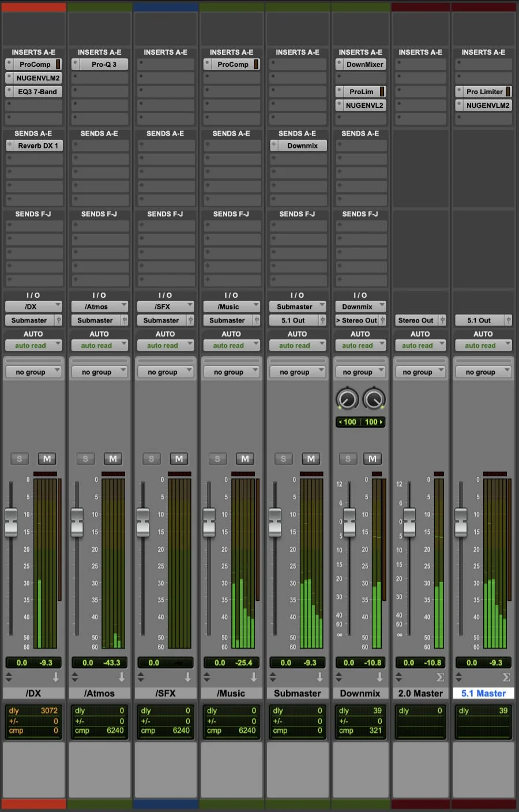Image resolution: width=519 pixels, height=812 pixels.
Task: Open the Reverb DX 1 send on /DX
Action: coord(33,145)
